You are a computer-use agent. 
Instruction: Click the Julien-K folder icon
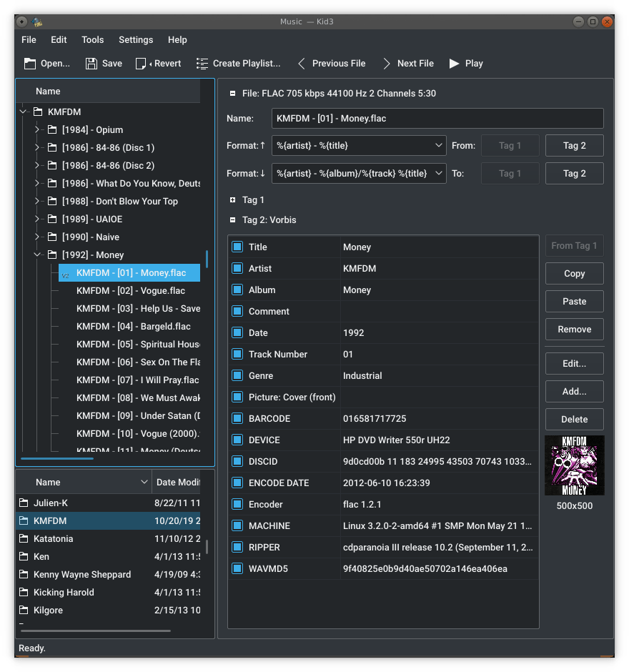[x=24, y=503]
